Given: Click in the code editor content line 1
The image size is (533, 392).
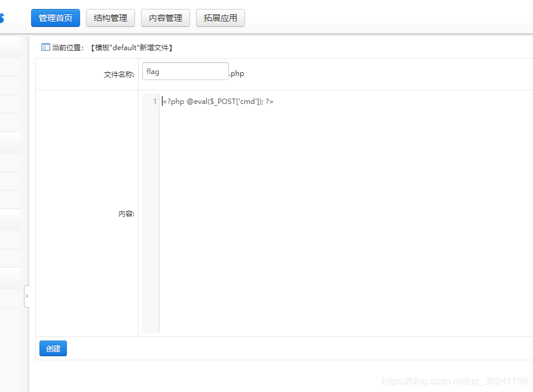Looking at the screenshot, I should (x=218, y=102).
